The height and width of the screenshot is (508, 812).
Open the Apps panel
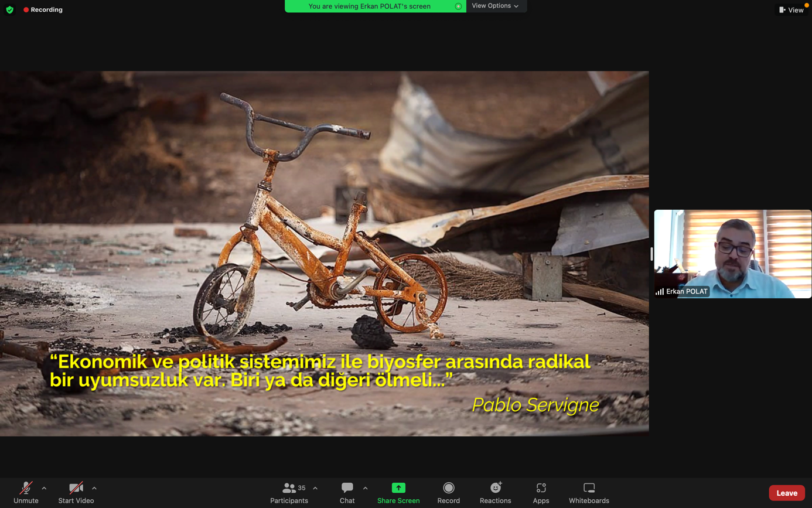[541, 493]
